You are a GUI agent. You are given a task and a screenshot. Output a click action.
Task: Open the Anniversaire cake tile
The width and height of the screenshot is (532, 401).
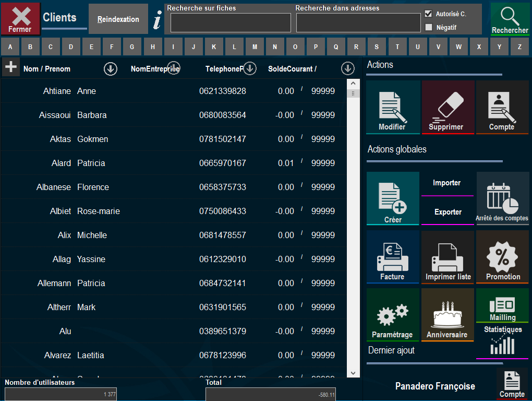click(448, 315)
